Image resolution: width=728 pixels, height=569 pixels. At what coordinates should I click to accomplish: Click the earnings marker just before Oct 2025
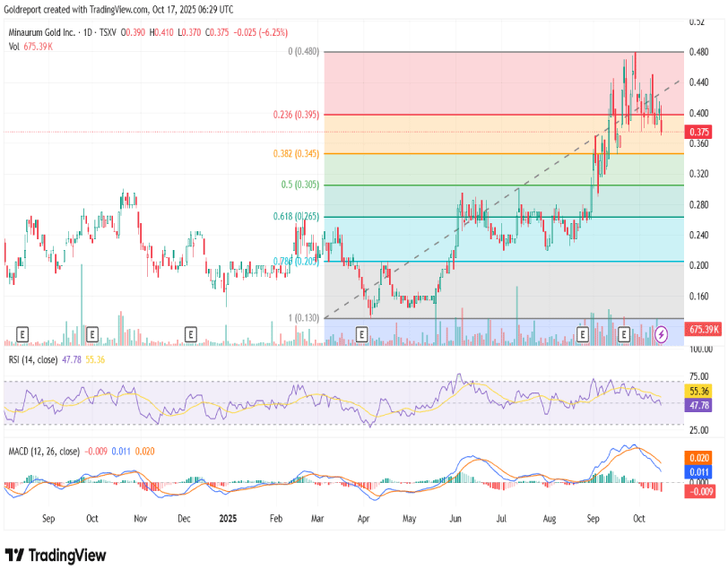(x=625, y=333)
